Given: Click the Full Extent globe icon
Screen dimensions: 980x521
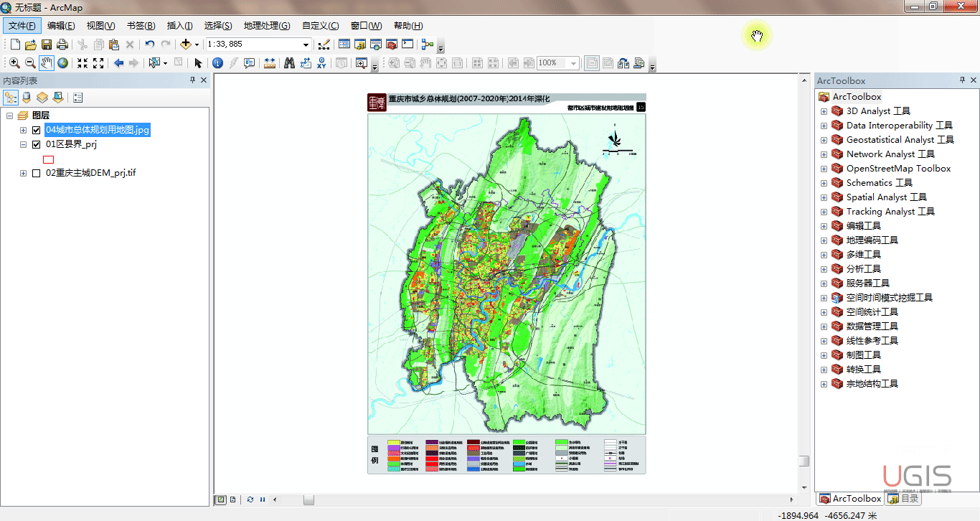Looking at the screenshot, I should (x=63, y=63).
